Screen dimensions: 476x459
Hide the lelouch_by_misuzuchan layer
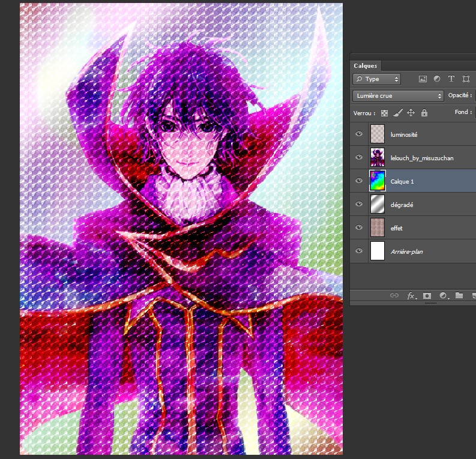[359, 157]
